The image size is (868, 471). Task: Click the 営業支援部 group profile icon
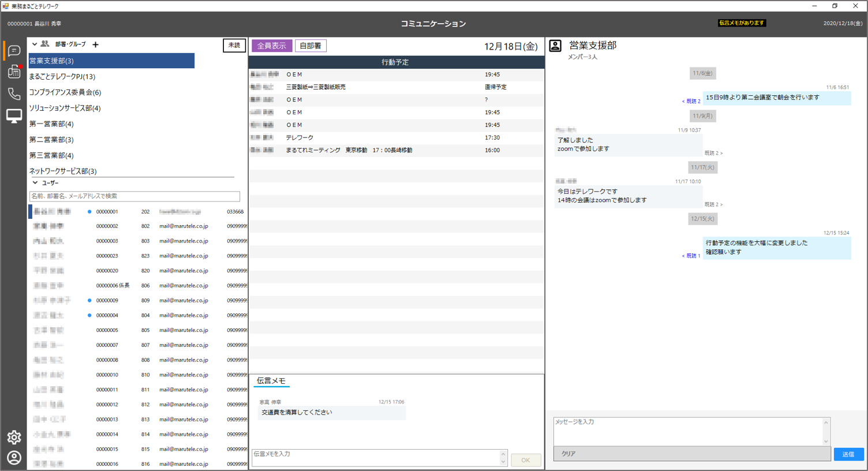tap(555, 46)
